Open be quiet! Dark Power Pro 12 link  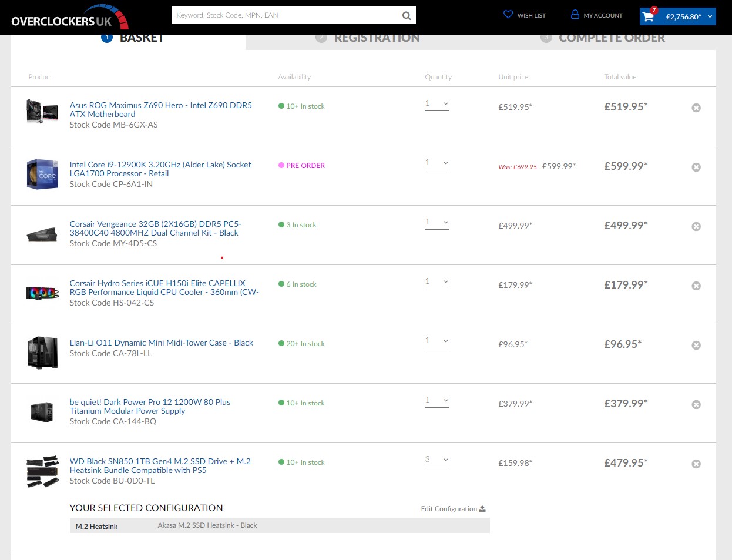[150, 407]
